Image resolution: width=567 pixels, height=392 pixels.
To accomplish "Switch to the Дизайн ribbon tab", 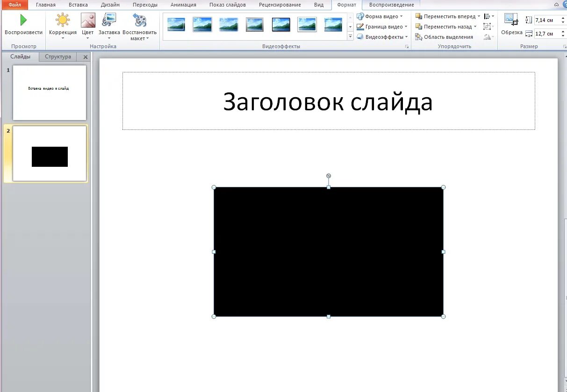I will pos(110,5).
